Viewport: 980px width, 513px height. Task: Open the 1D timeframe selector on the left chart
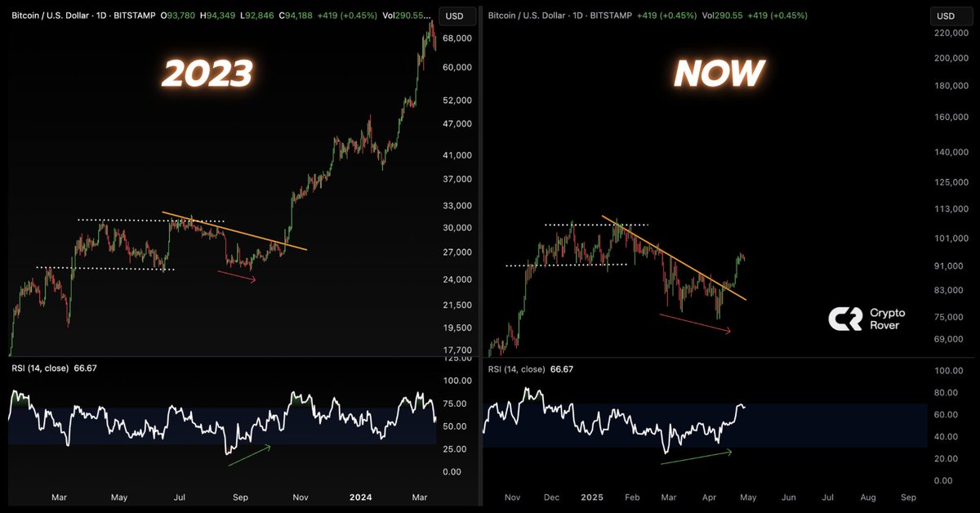(100, 15)
